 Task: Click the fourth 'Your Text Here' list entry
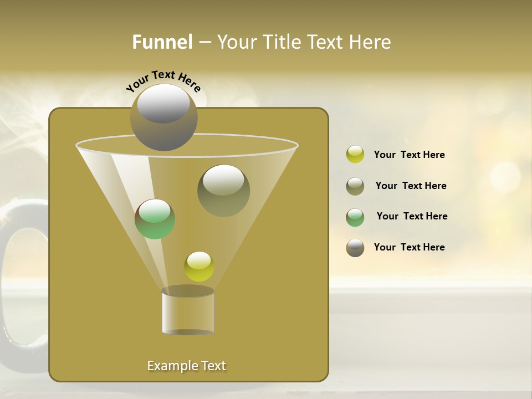409,248
